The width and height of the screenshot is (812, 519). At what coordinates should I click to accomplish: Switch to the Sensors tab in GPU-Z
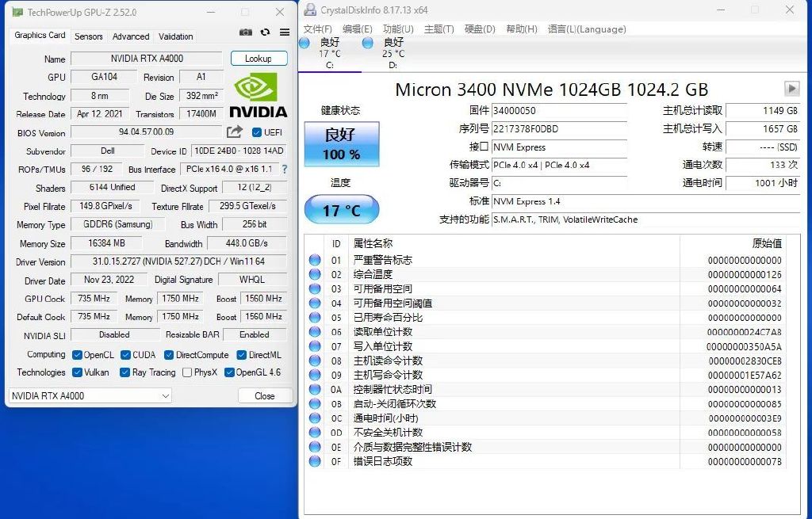click(x=88, y=36)
